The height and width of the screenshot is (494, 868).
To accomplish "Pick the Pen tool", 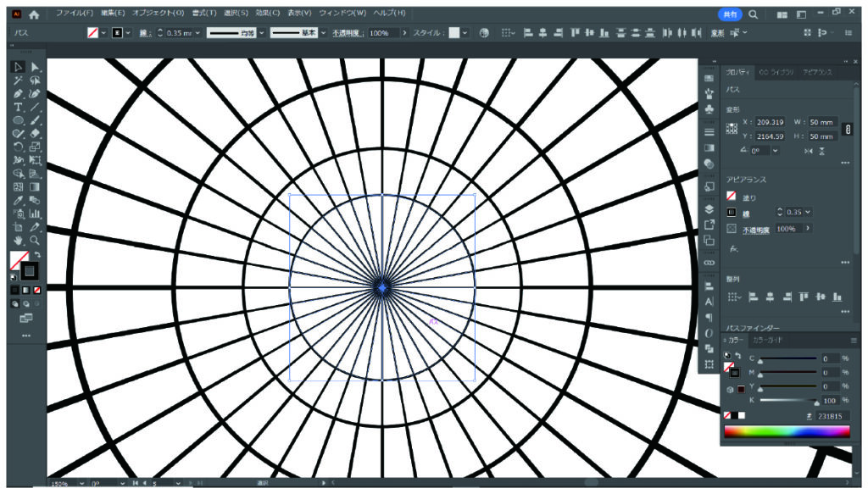I will point(18,94).
